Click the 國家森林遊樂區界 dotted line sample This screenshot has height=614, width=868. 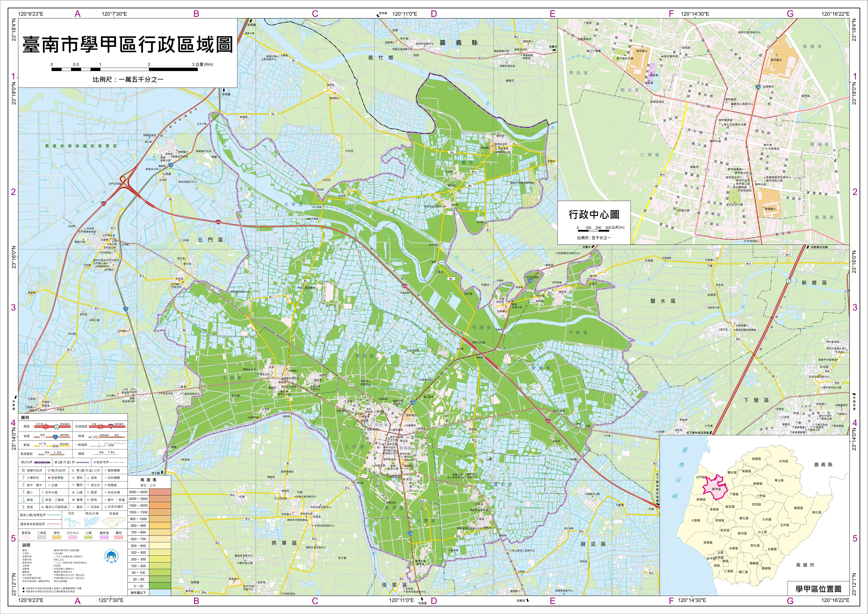54,524
